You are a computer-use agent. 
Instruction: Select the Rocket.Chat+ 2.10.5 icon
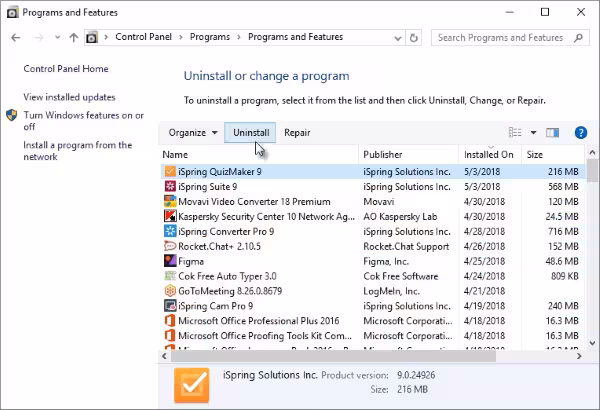point(170,246)
